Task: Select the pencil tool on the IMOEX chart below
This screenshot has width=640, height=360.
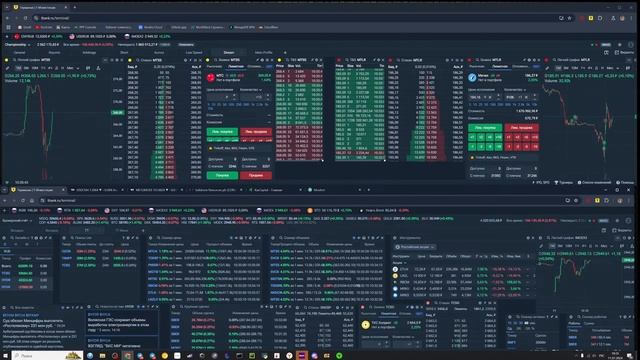Action: coord(542,246)
